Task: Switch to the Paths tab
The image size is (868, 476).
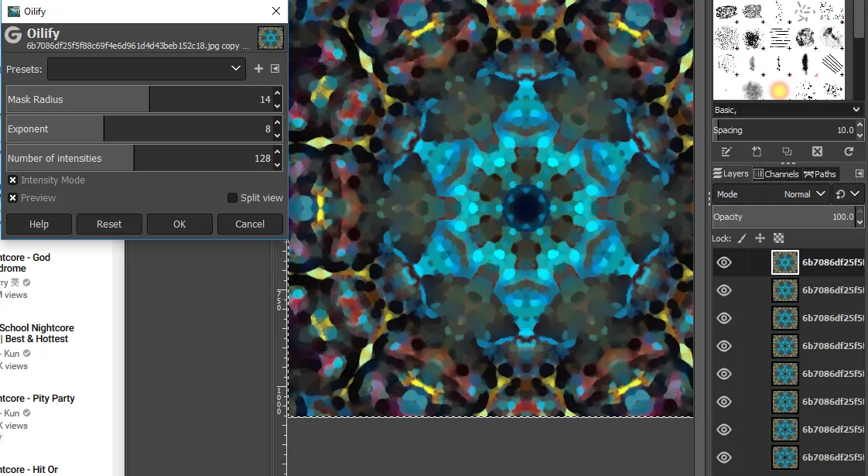Action: [820, 173]
